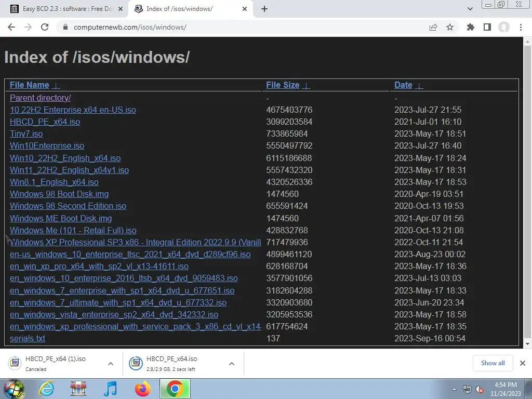The image size is (532, 399).
Task: Download en_windows_7_enterprise_with_sp1 iso
Action: click(x=122, y=291)
